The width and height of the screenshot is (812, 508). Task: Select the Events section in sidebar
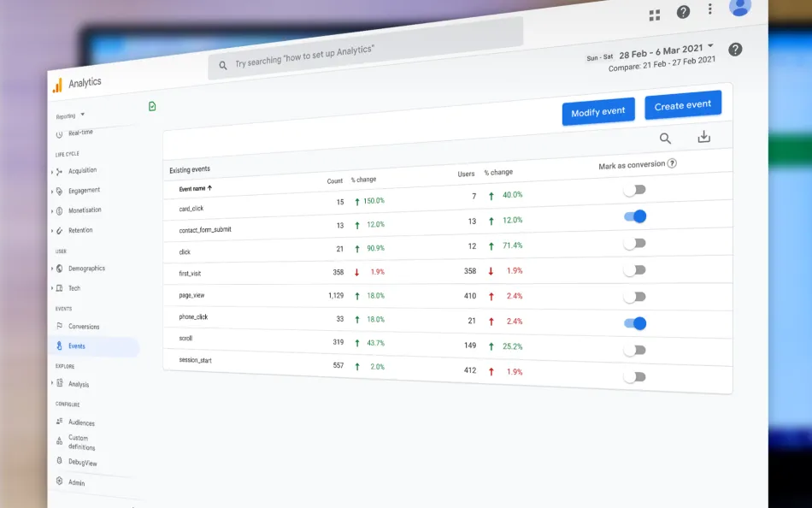(76, 346)
